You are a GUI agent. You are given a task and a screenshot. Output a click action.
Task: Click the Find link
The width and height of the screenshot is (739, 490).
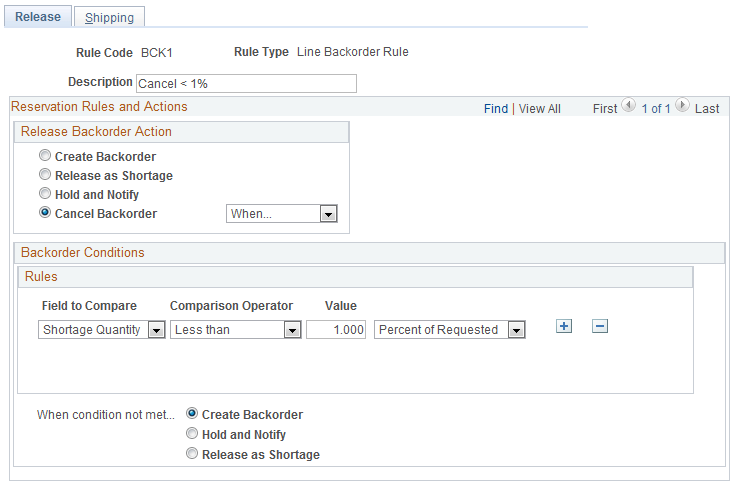496,109
